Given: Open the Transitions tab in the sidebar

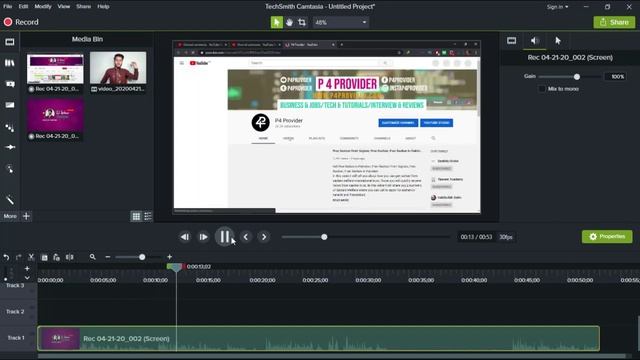Looking at the screenshot, I should click(x=9, y=105).
